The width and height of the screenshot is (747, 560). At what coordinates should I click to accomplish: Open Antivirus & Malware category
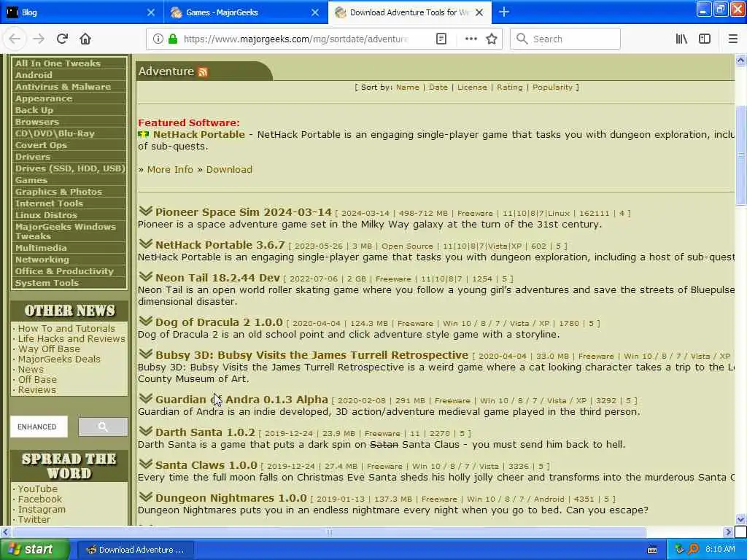click(x=63, y=87)
